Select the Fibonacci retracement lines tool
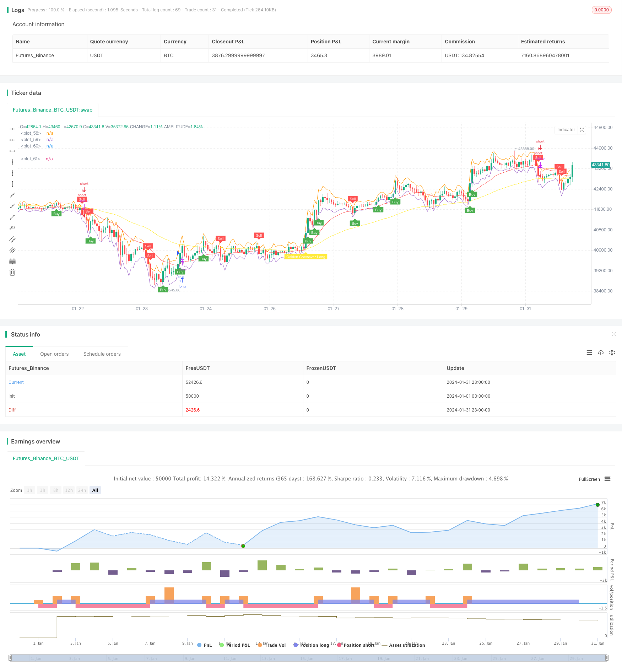The width and height of the screenshot is (622, 672). click(12, 261)
